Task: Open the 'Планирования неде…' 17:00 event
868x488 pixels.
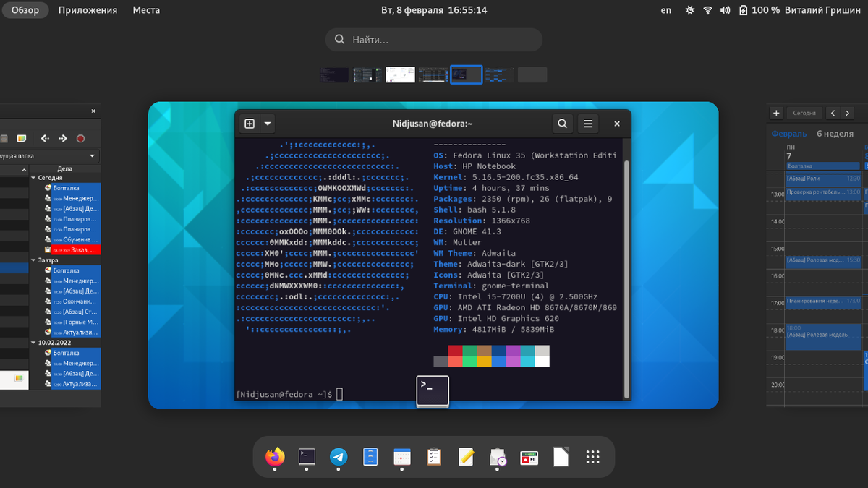Action: (823, 303)
